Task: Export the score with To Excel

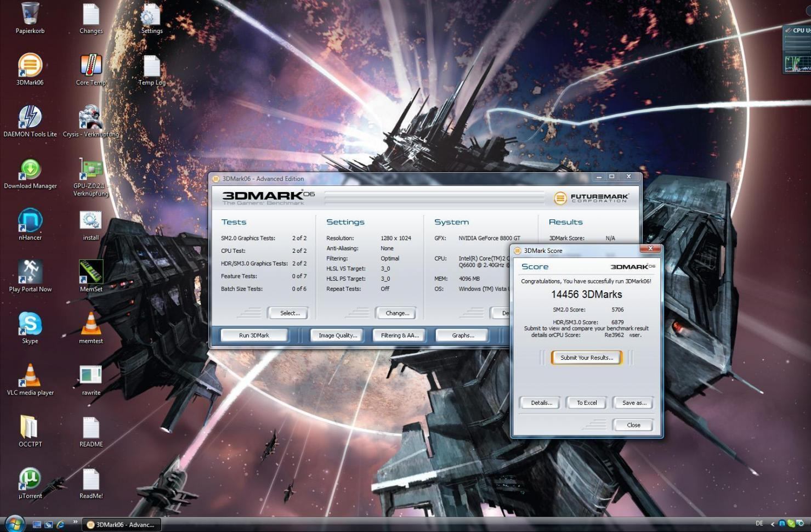Action: pyautogui.click(x=587, y=403)
